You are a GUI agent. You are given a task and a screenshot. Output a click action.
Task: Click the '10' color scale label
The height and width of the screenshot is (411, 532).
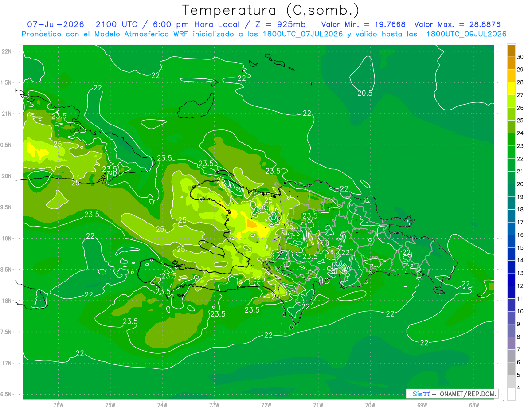point(520,311)
